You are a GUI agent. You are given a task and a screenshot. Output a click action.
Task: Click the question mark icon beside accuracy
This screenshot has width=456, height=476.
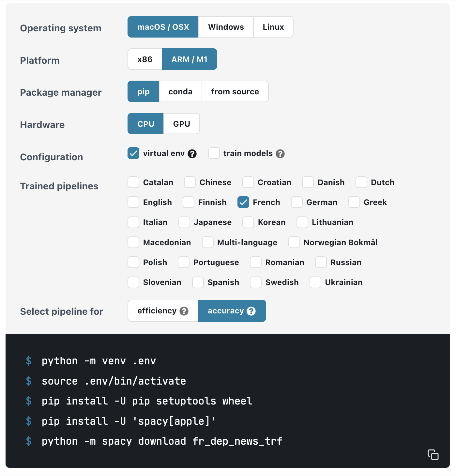click(x=251, y=311)
